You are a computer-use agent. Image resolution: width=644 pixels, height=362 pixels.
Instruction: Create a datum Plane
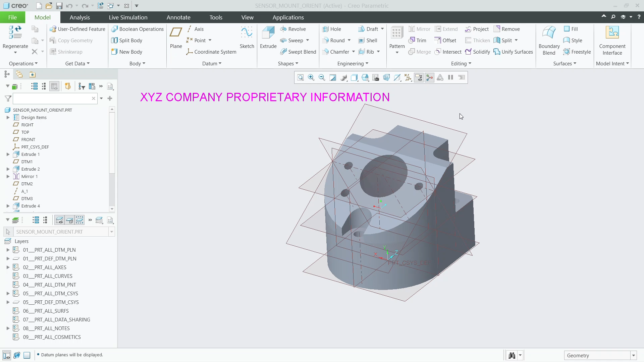tap(176, 37)
